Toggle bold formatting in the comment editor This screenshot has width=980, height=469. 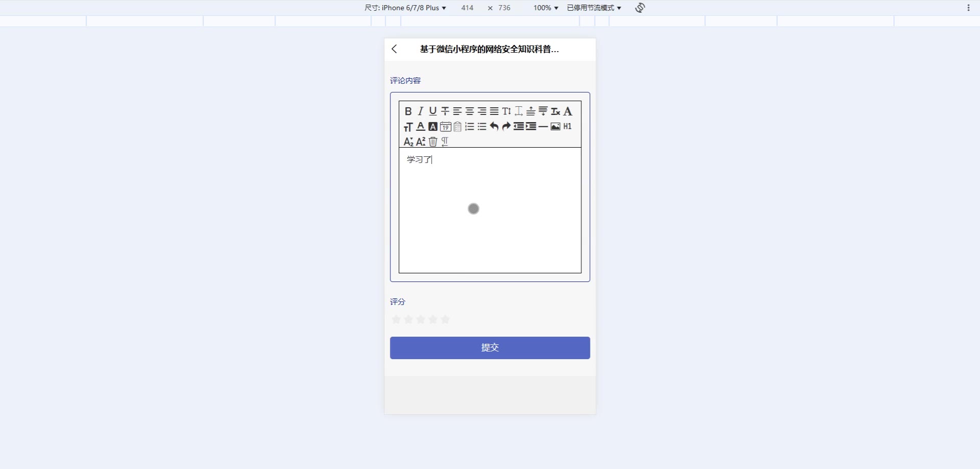click(408, 111)
